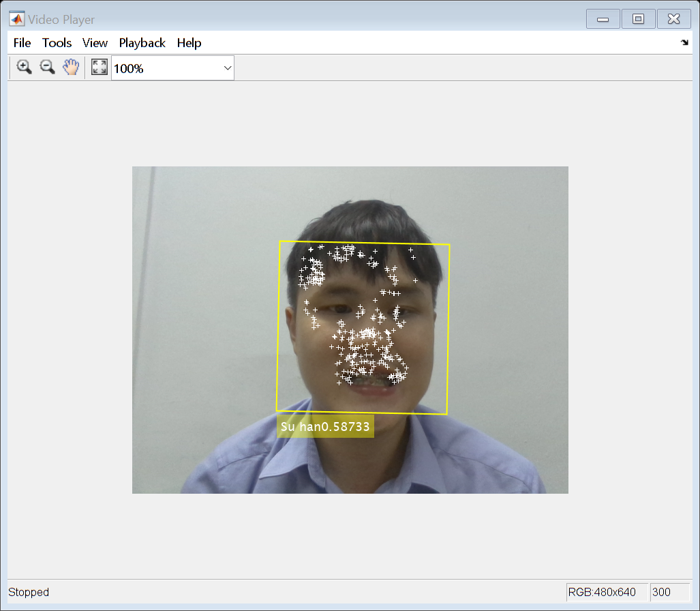Dock the figure using corner arrow
Viewport: 700px width, 611px height.
684,42
